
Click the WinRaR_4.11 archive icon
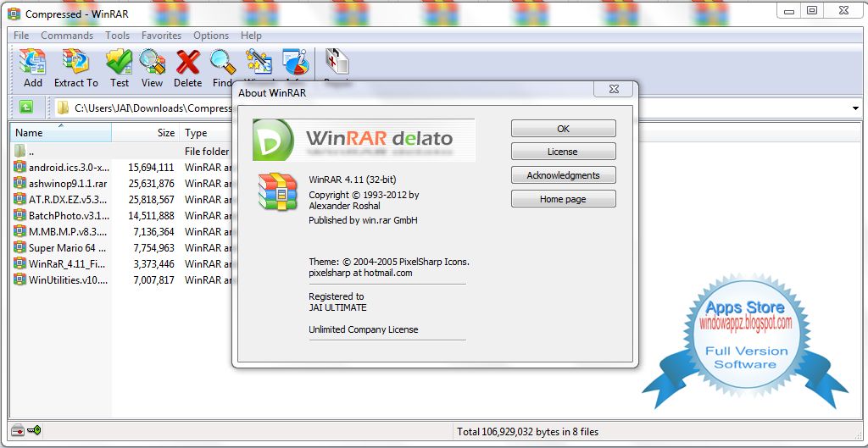(x=20, y=263)
